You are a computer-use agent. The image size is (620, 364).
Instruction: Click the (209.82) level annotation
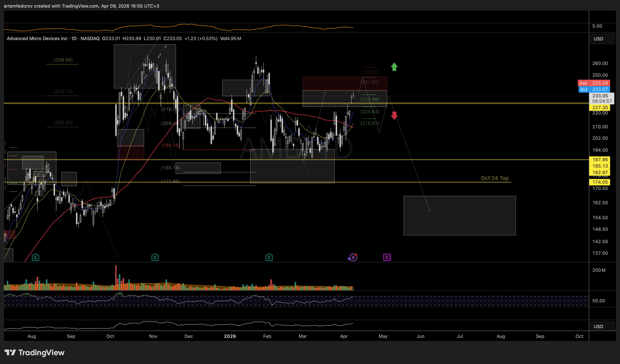pos(63,122)
